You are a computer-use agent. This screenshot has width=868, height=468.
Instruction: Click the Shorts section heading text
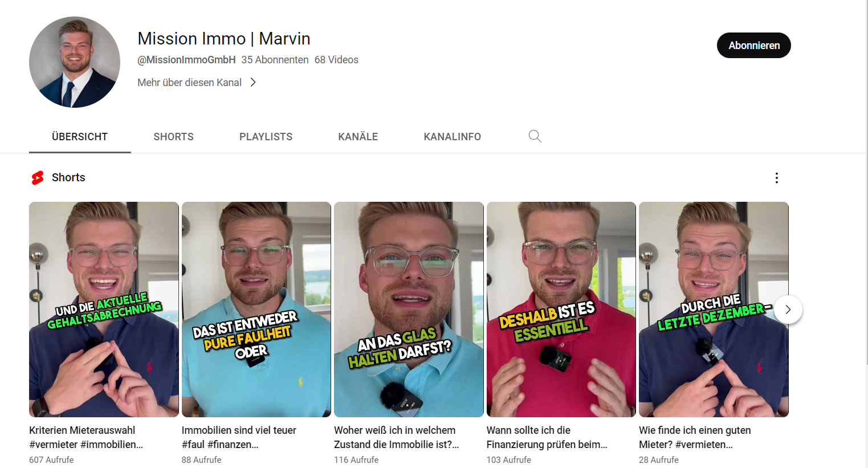(68, 177)
